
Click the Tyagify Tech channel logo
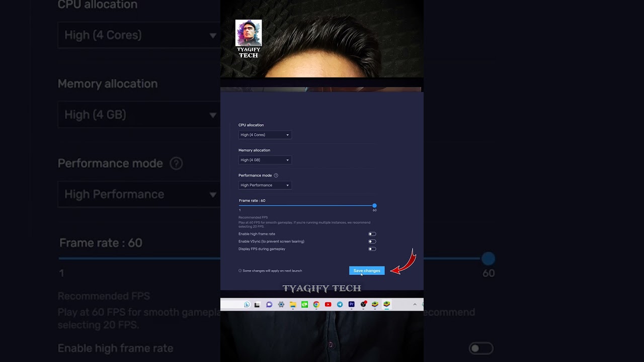pyautogui.click(x=249, y=39)
